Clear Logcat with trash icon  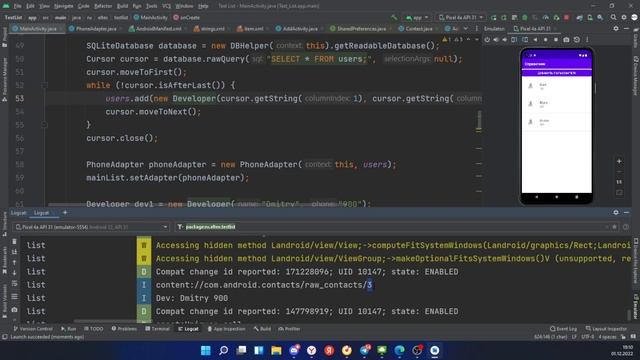pyautogui.click(x=14, y=241)
